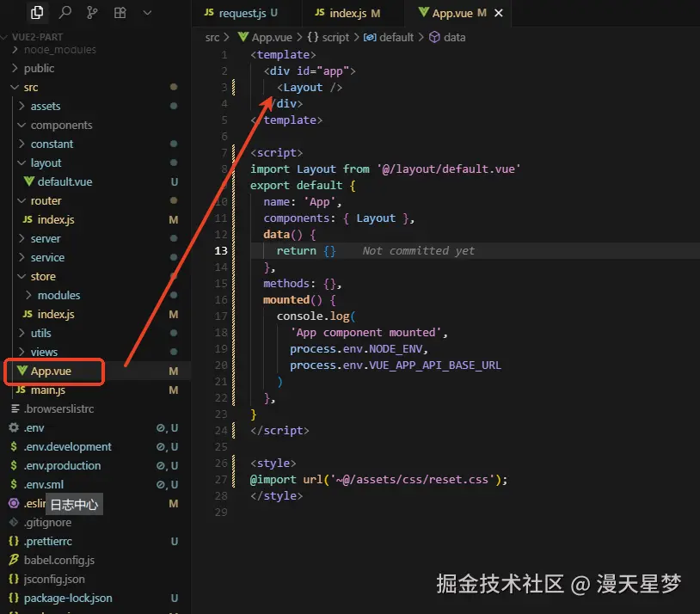This screenshot has height=614, width=700.
Task: Collapse the VUE2-PART project root
Action: [x=36, y=37]
